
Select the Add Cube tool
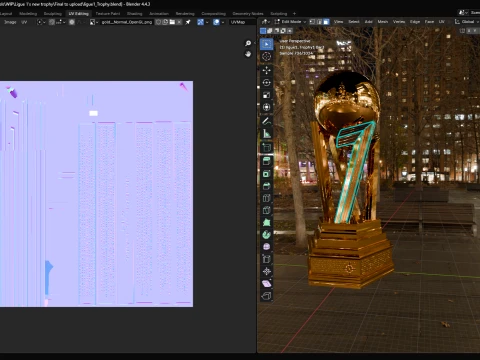pos(266,147)
